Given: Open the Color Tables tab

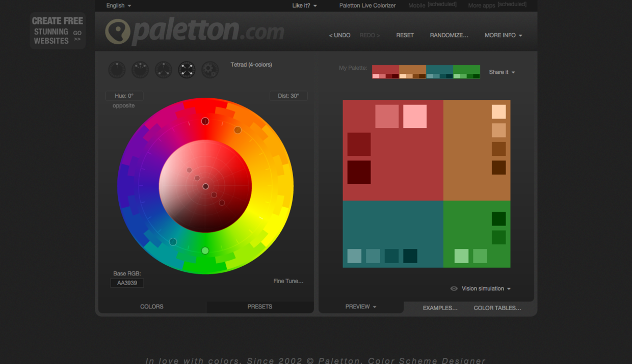Looking at the screenshot, I should (497, 308).
